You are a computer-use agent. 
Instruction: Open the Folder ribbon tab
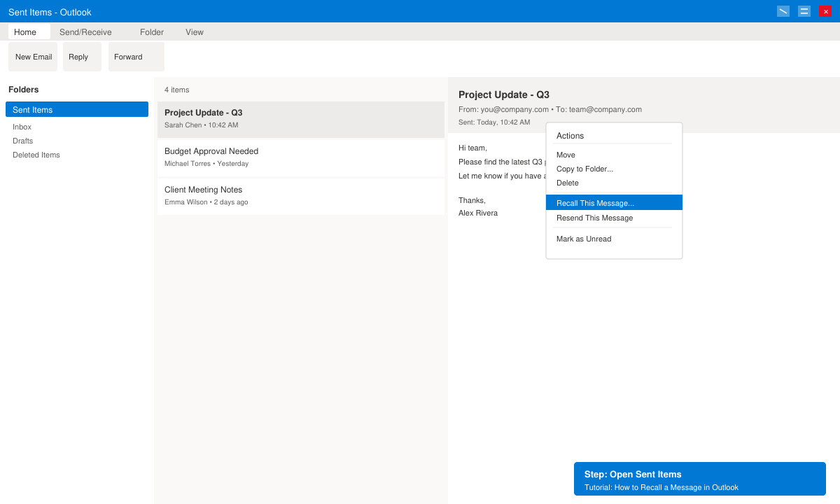[152, 32]
